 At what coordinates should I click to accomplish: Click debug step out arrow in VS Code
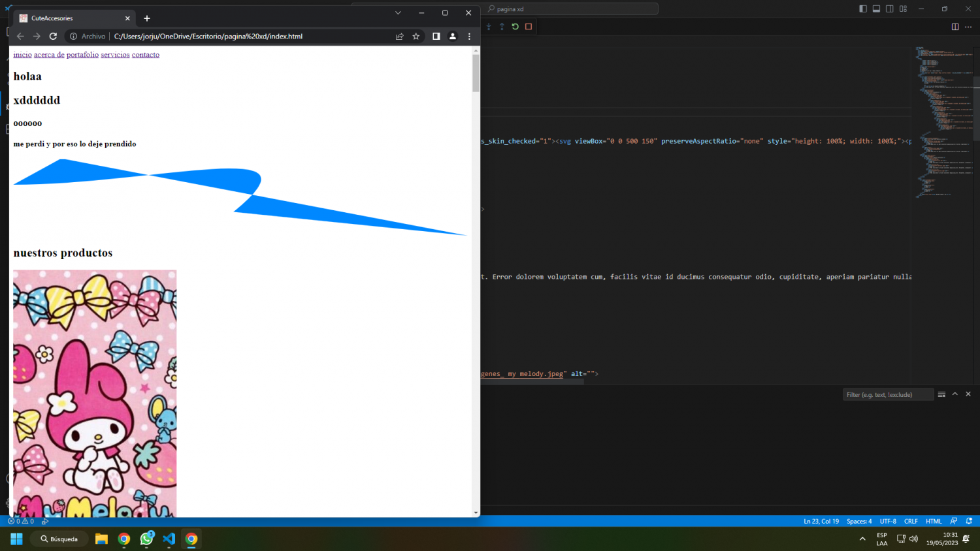[502, 27]
